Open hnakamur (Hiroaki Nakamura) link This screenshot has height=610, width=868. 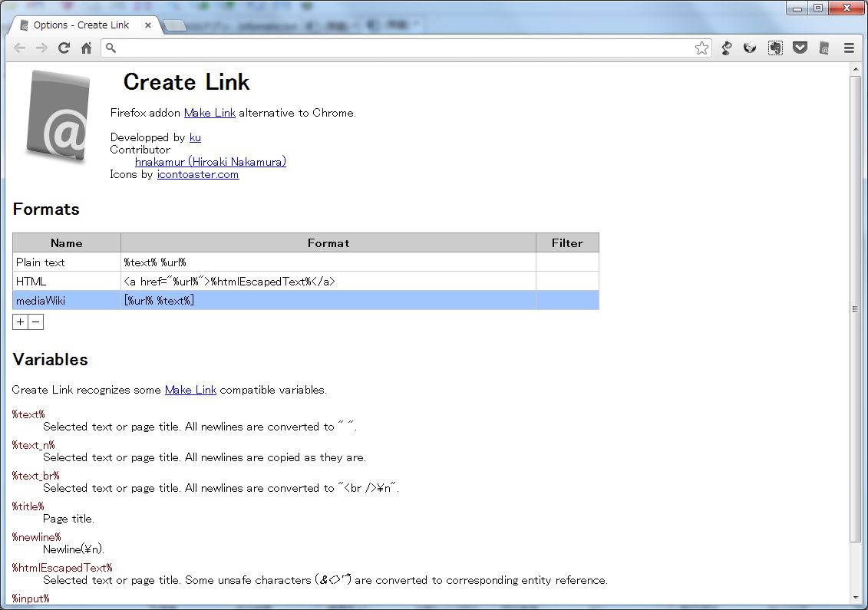(210, 162)
